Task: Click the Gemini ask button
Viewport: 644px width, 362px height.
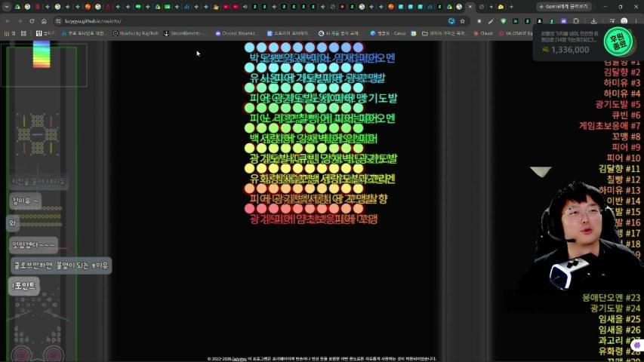Action: point(564,7)
